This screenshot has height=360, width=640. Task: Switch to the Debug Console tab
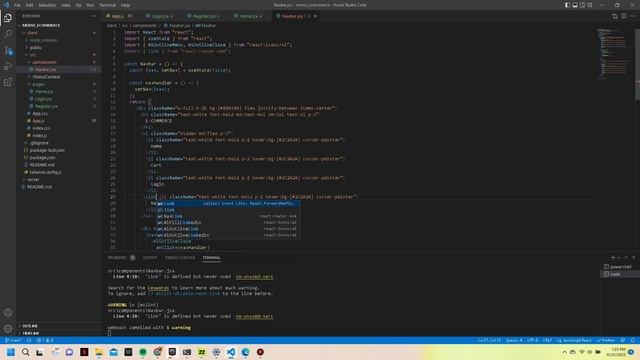180,258
